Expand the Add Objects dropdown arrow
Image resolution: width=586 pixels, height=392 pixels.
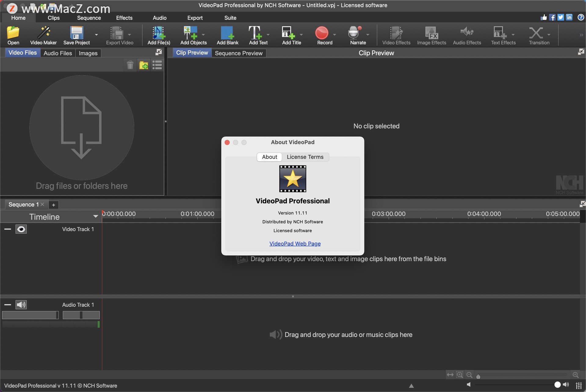coord(203,34)
